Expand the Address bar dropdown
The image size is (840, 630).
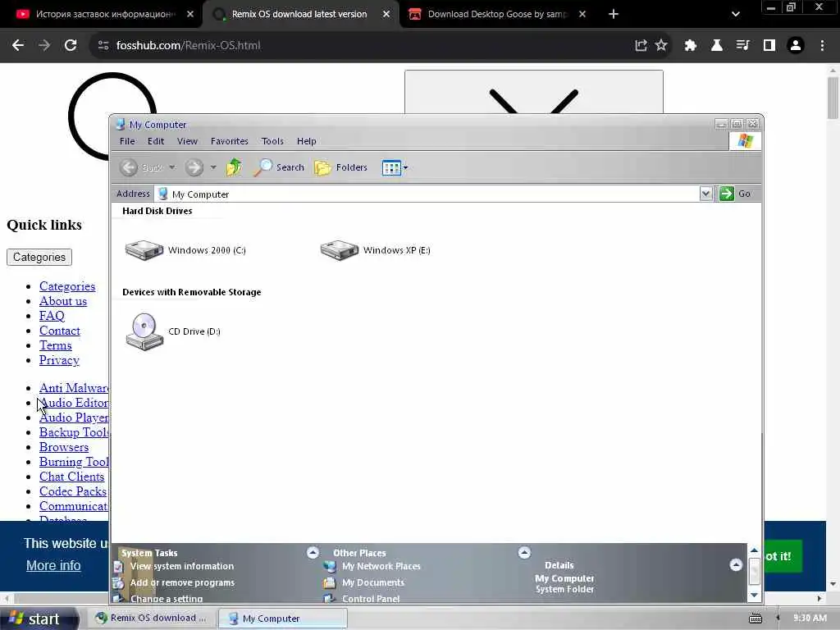pos(705,194)
